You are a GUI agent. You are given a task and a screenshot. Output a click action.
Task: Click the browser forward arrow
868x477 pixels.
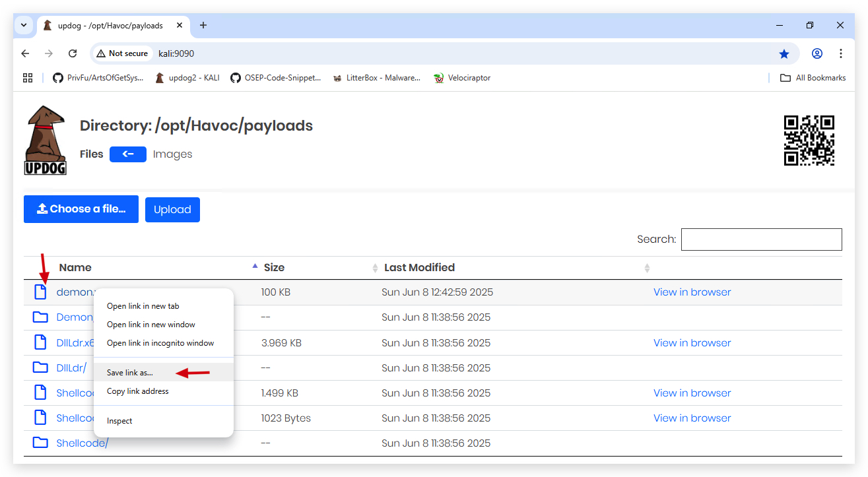click(49, 53)
